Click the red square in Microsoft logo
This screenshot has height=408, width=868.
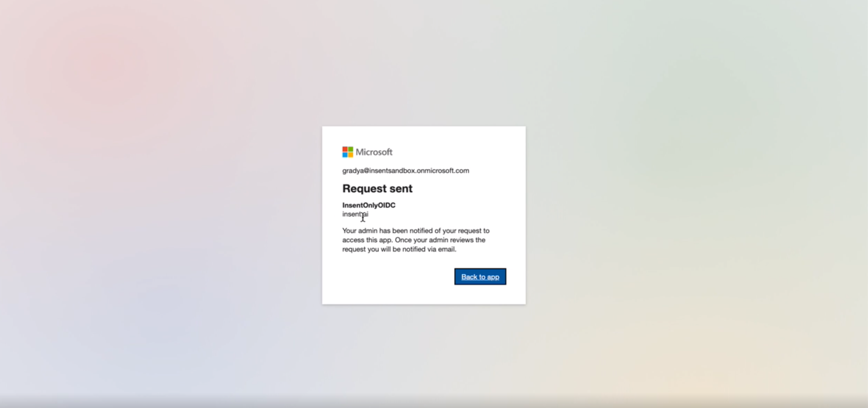(x=345, y=149)
